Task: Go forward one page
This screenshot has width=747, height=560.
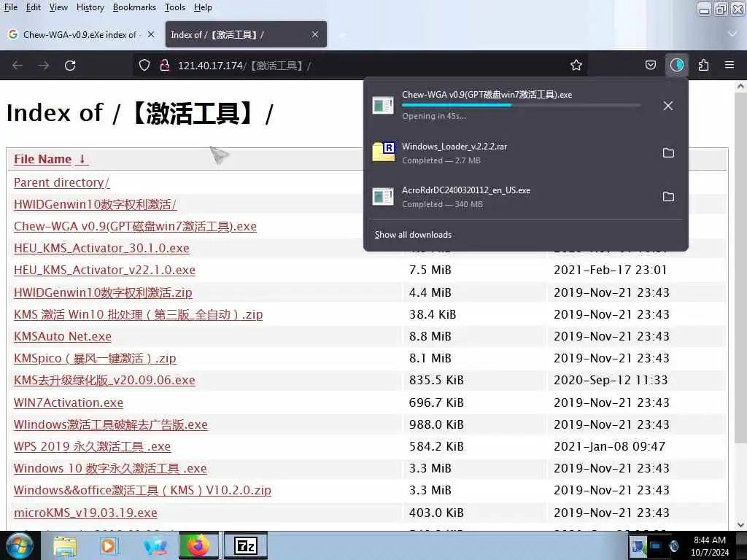Action: [44, 65]
